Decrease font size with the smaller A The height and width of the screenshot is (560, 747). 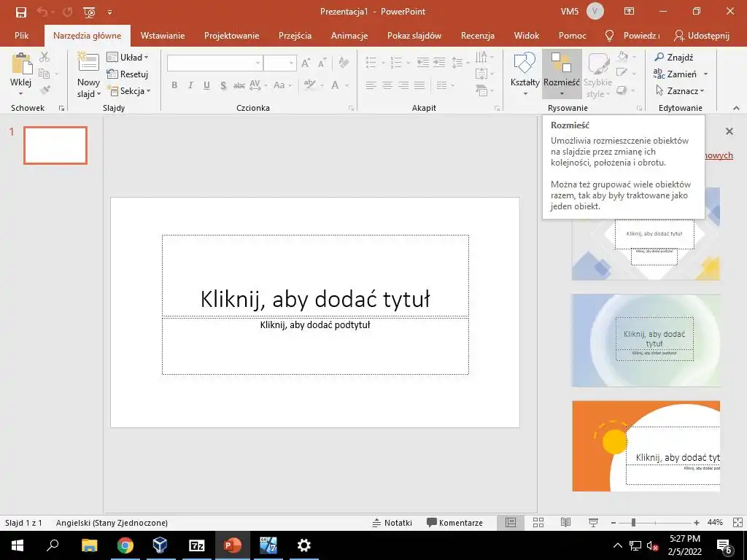coord(322,63)
